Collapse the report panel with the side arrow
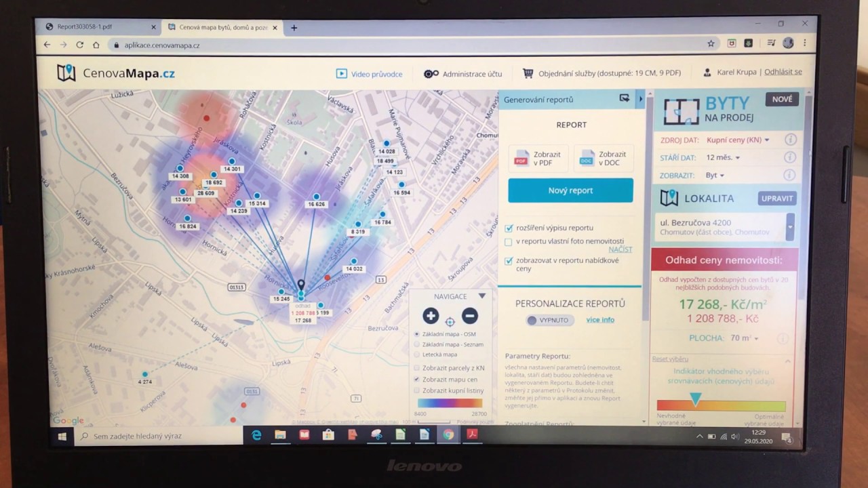The width and height of the screenshot is (868, 488). pyautogui.click(x=640, y=99)
